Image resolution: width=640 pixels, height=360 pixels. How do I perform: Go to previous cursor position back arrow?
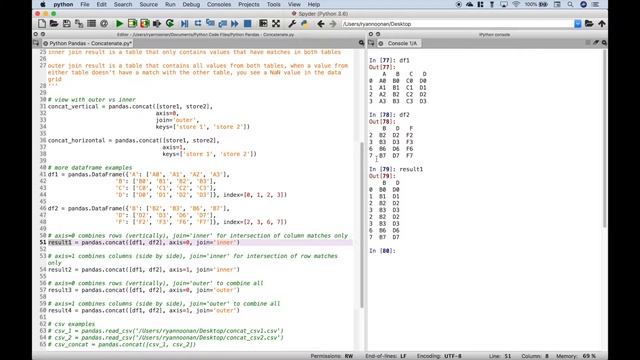(321, 24)
